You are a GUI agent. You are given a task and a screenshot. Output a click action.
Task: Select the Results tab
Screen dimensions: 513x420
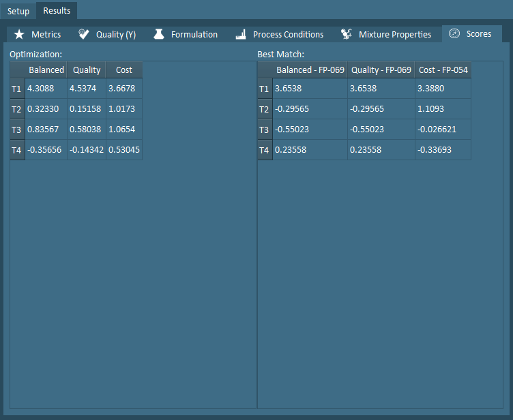click(57, 10)
